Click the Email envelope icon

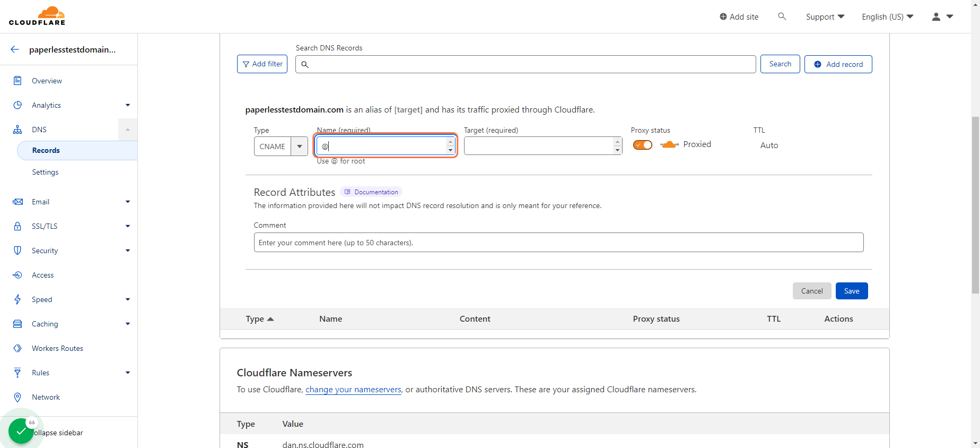(x=17, y=202)
